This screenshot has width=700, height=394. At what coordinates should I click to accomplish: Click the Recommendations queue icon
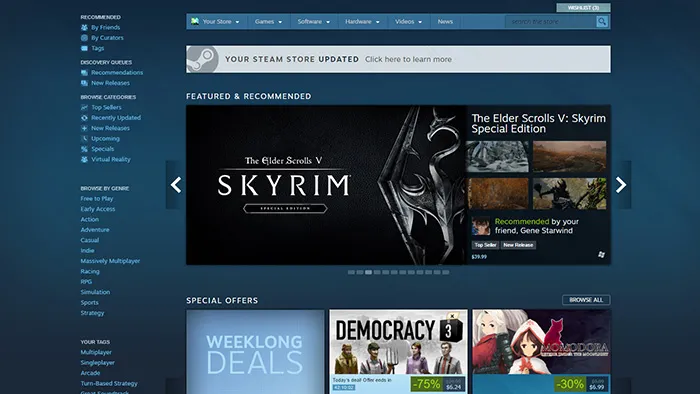[x=84, y=72]
